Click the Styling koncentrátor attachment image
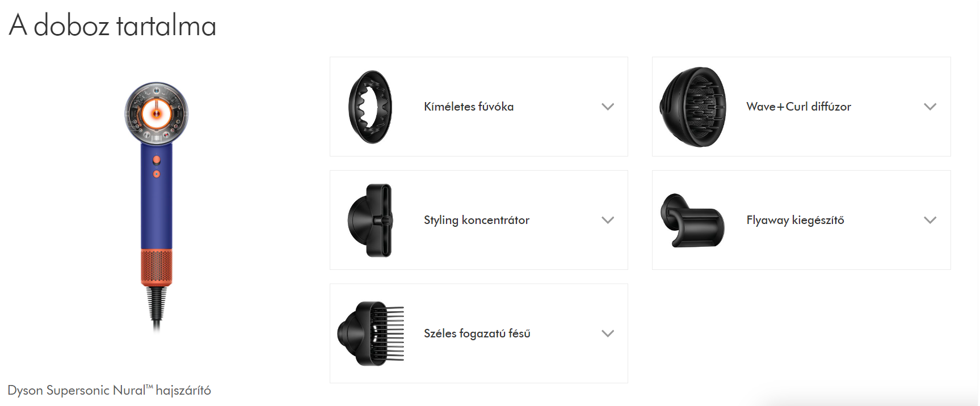Viewport: 980px width, 406px height. [x=370, y=220]
